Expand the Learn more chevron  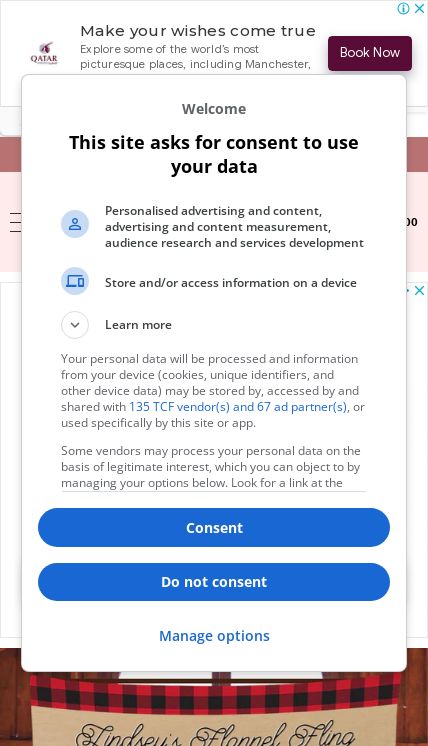(x=75, y=325)
